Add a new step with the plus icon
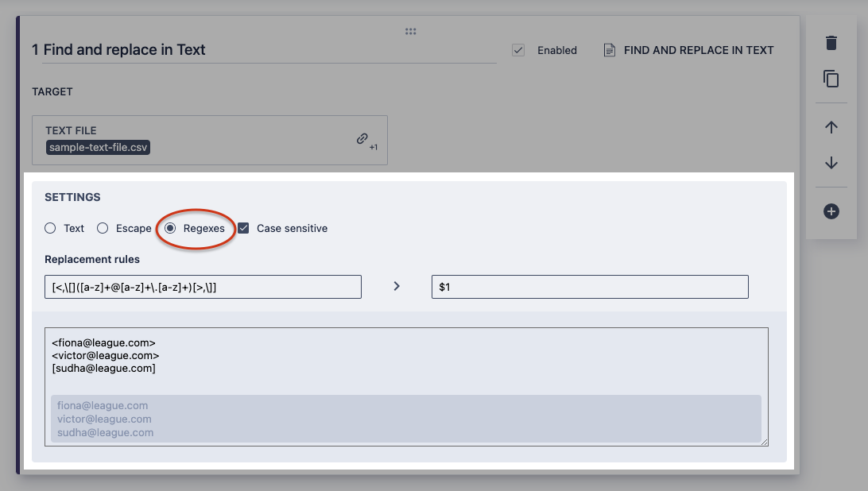 [831, 211]
